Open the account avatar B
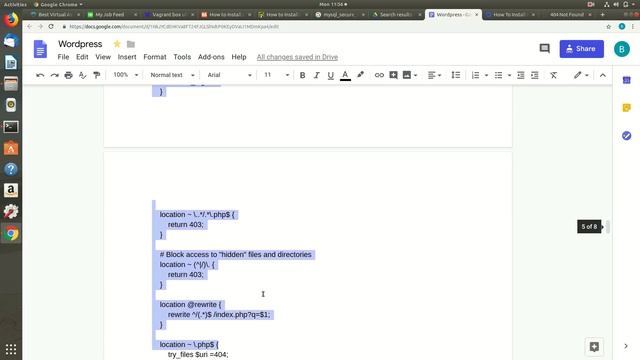The image size is (640, 360). click(x=622, y=49)
